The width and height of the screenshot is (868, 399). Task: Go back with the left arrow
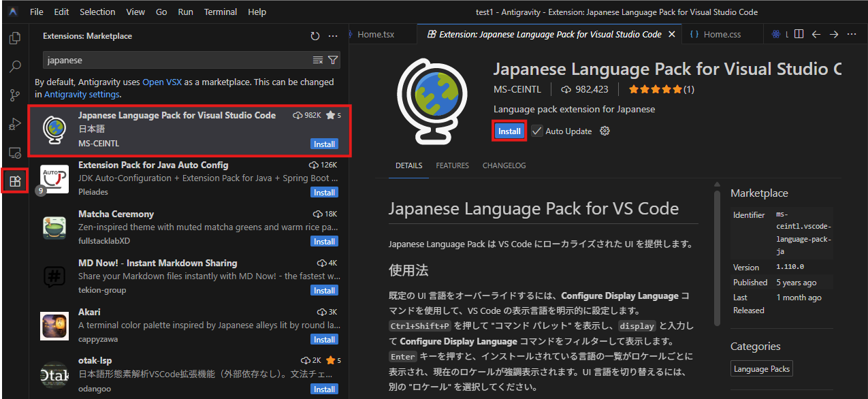click(816, 34)
